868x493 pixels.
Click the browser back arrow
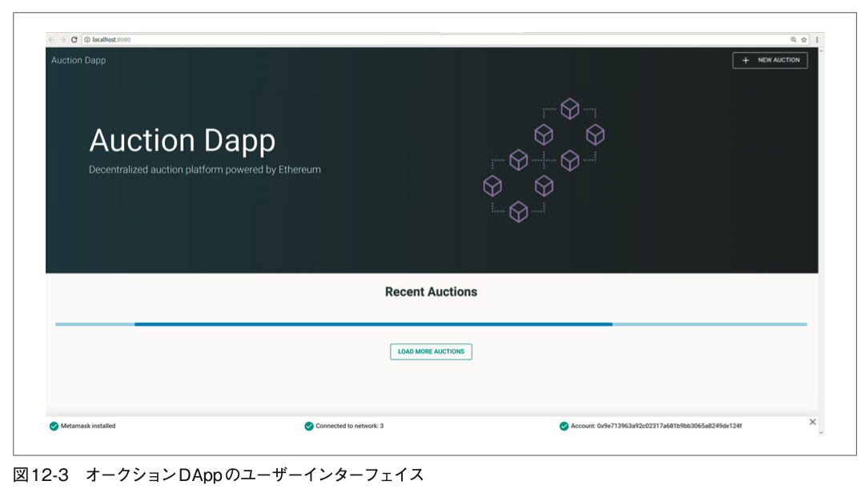(x=51, y=40)
